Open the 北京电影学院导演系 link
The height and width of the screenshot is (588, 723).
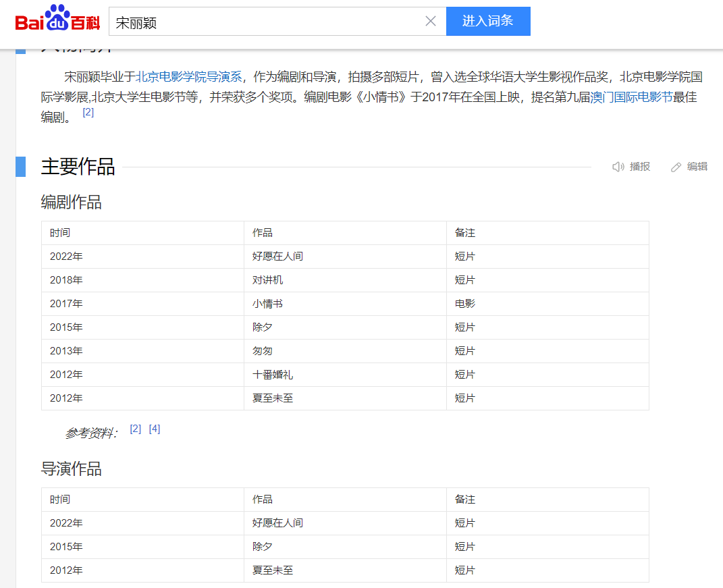coord(188,76)
